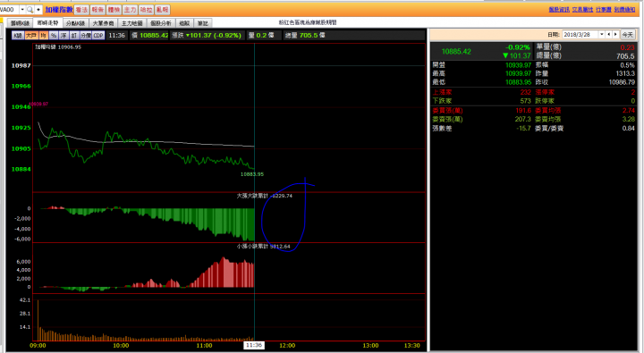
Task: Click the 看法 button
Action: tap(81, 10)
